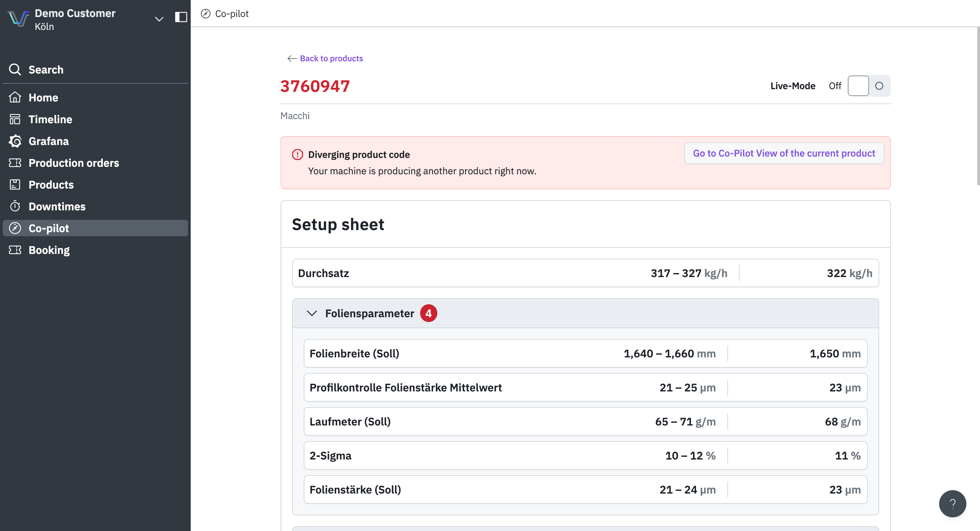Screen dimensions: 980x531
Task: Click the 317 – 327 kg/h range
Action: pos(689,273)
